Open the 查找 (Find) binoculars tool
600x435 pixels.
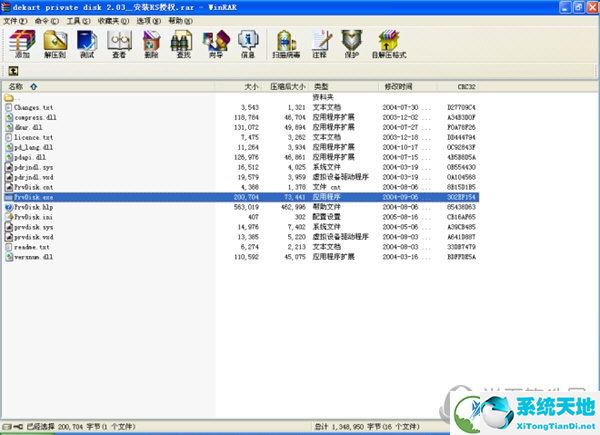point(183,44)
